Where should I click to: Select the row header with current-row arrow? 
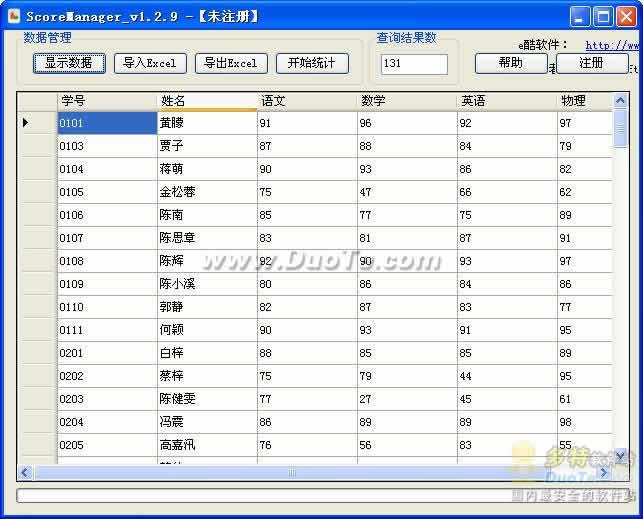point(37,123)
